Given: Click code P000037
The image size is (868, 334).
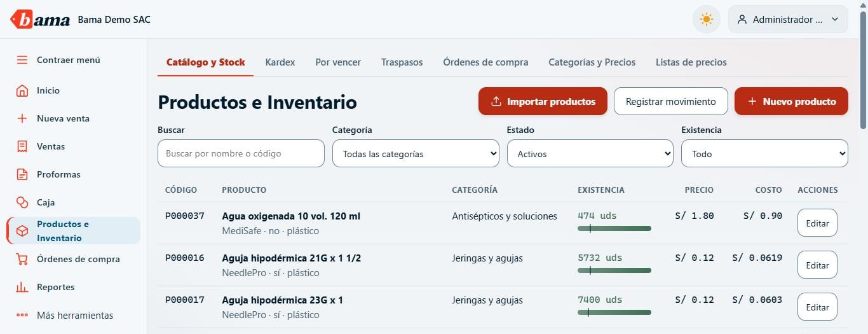Looking at the screenshot, I should pyautogui.click(x=185, y=216).
